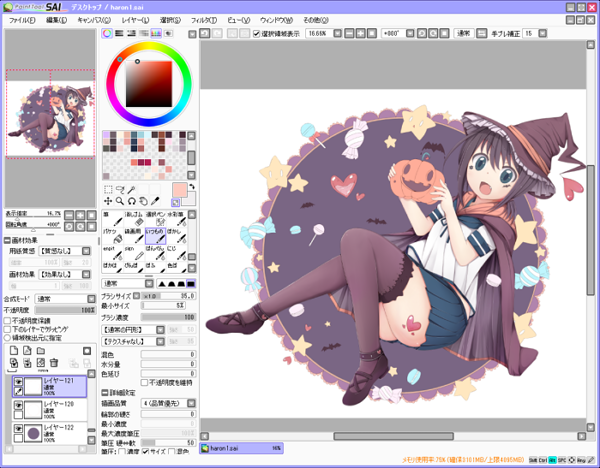Open the キャンバス(C) menu

pos(94,20)
